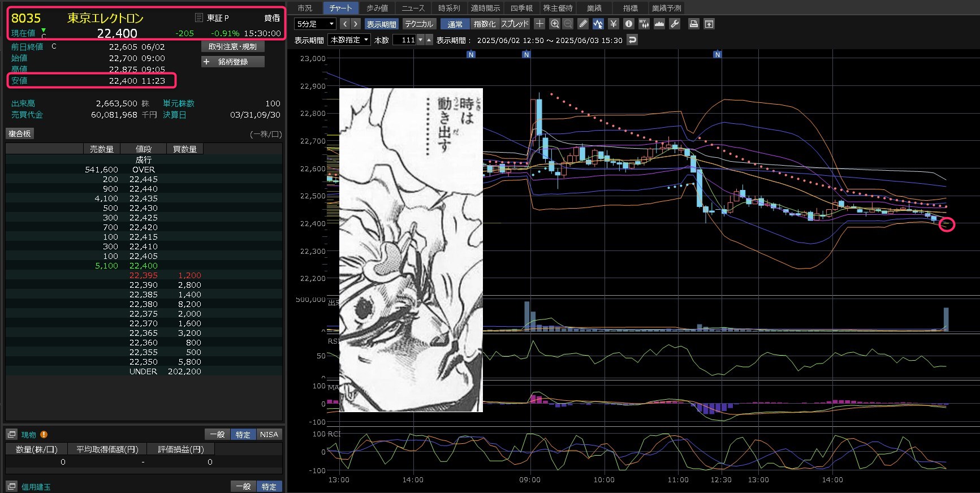
Task: Select 指数化 chart scale mode
Action: 485,24
